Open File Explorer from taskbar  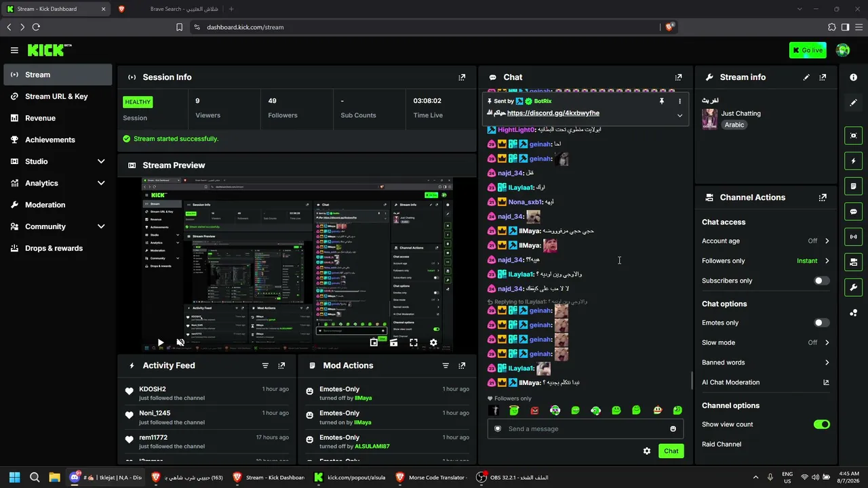tap(54, 477)
